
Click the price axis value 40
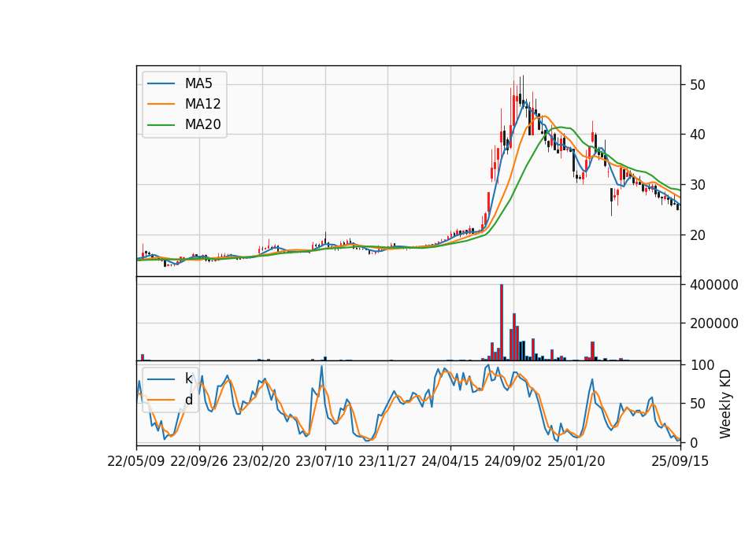tap(698, 135)
